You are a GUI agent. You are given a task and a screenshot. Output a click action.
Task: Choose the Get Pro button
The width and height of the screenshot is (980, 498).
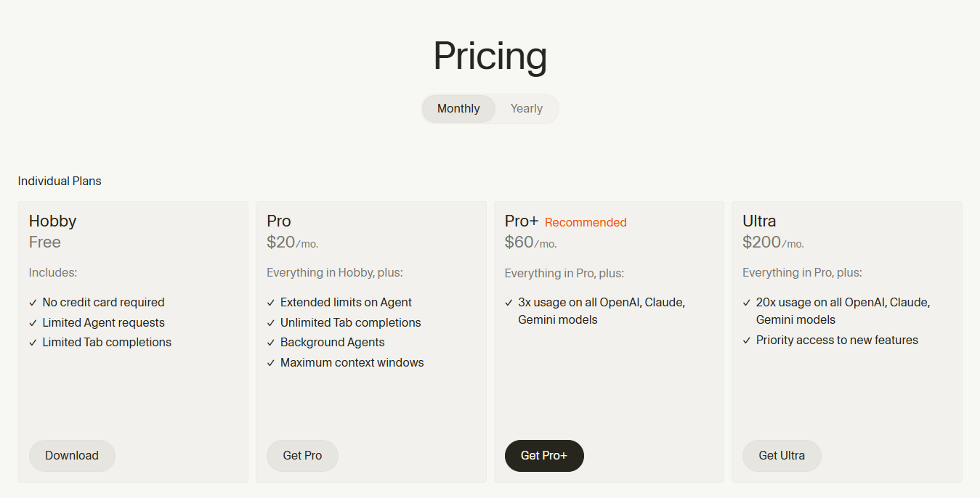(x=302, y=456)
